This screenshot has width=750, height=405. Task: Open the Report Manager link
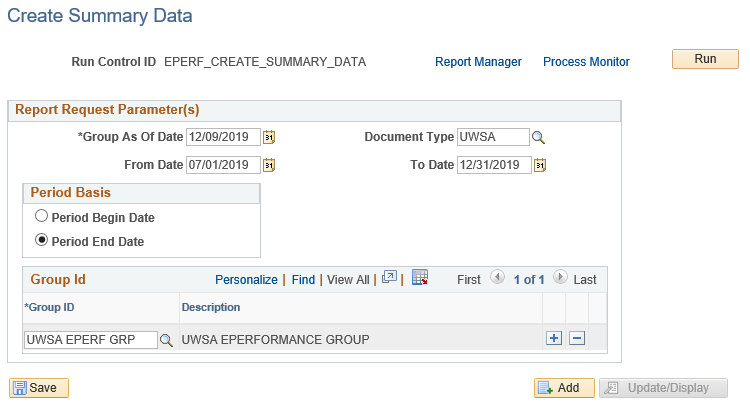[478, 62]
